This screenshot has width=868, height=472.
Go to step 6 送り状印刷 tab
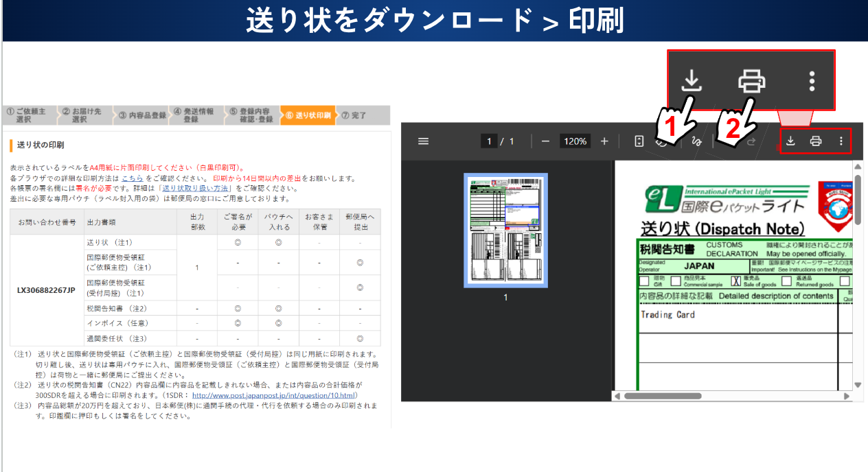pyautogui.click(x=308, y=115)
